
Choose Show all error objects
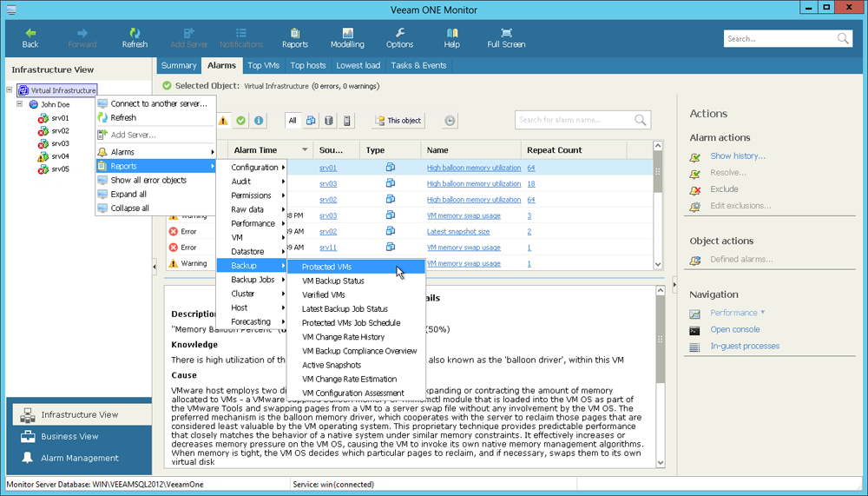click(155, 180)
